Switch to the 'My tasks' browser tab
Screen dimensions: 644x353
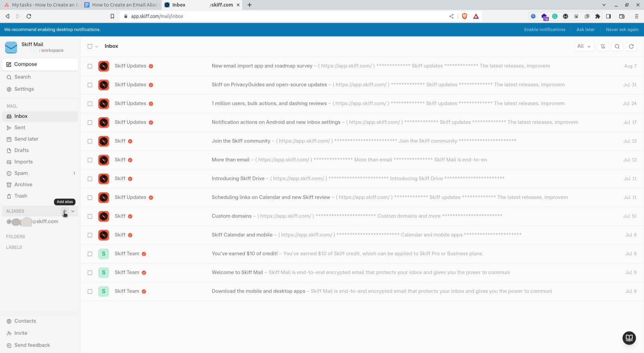tap(40, 5)
